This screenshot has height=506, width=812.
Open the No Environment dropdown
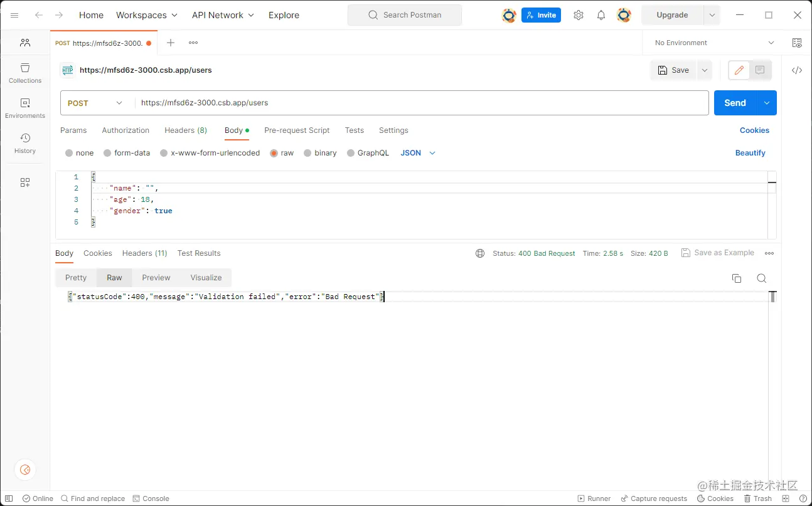(x=714, y=43)
